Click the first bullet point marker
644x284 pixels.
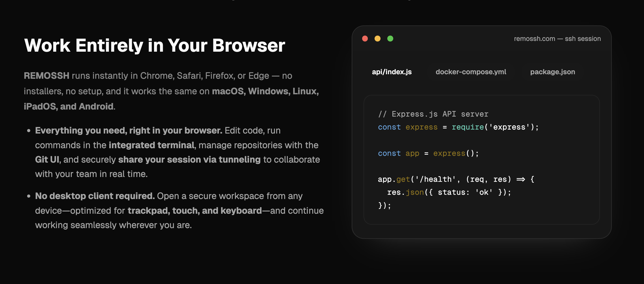pyautogui.click(x=29, y=131)
